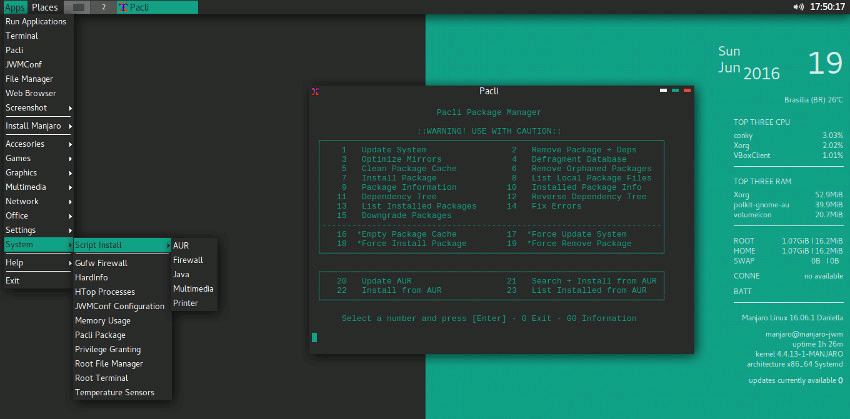Close the Pacli window with red button
Screen dimensions: 850x419
[687, 91]
